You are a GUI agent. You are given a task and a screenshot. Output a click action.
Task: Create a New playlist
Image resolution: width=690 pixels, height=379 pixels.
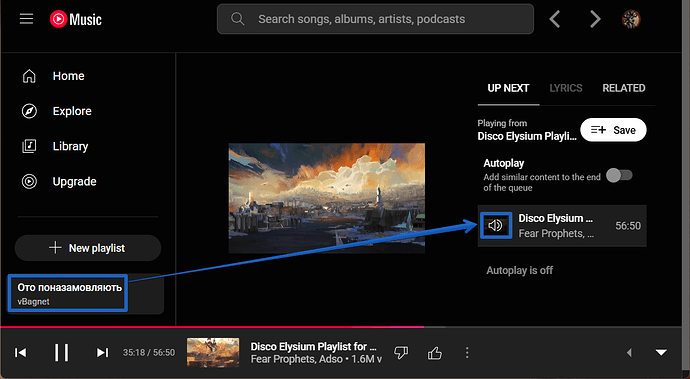tap(88, 248)
